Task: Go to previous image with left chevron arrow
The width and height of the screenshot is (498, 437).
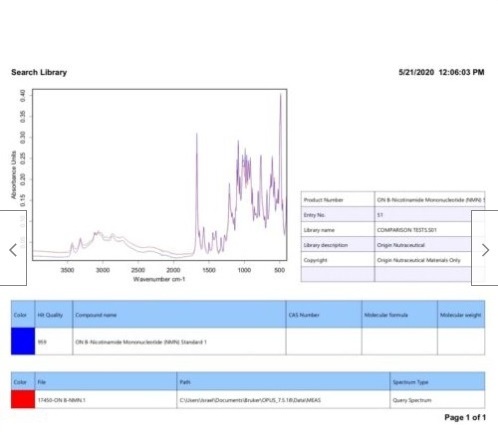Action: (13, 248)
